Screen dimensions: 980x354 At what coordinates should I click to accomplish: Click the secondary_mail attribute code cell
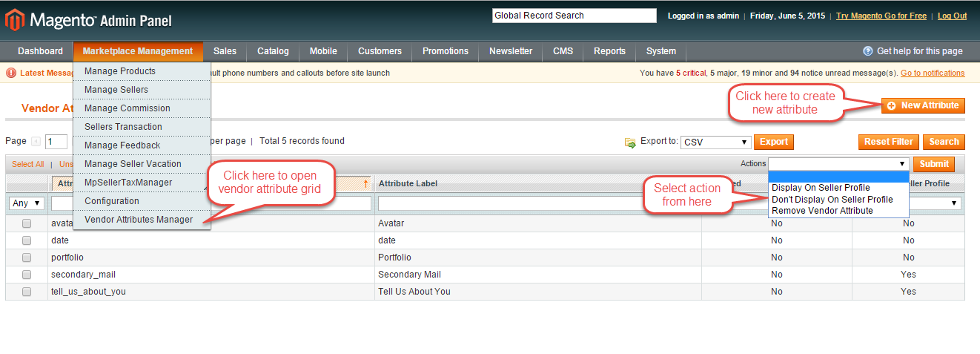tap(211, 275)
